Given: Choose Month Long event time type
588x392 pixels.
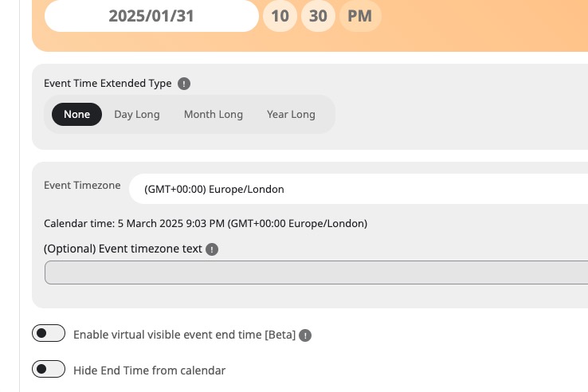Looking at the screenshot, I should (214, 114).
